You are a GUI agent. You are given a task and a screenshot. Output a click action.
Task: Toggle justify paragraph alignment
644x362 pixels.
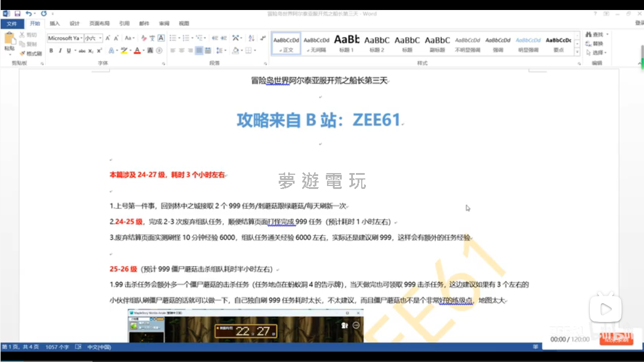coord(200,51)
